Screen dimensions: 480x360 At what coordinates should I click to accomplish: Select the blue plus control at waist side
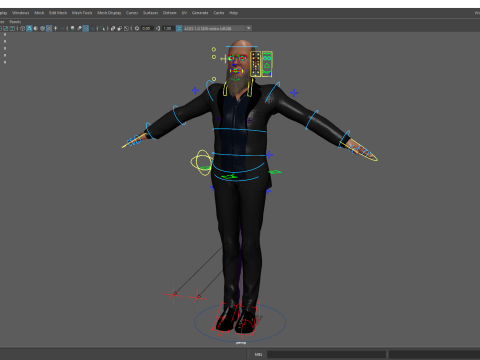[x=269, y=155]
